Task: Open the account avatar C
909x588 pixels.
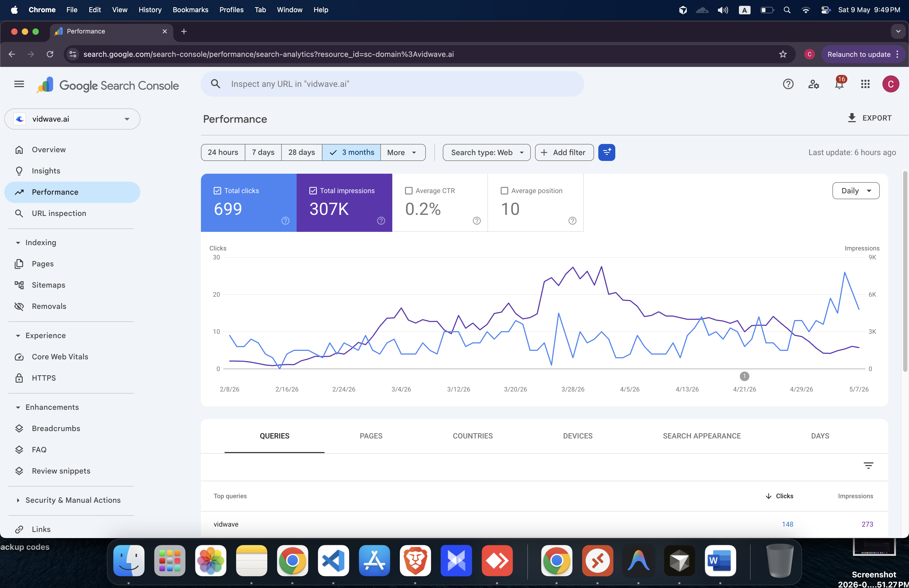Action: click(x=891, y=84)
